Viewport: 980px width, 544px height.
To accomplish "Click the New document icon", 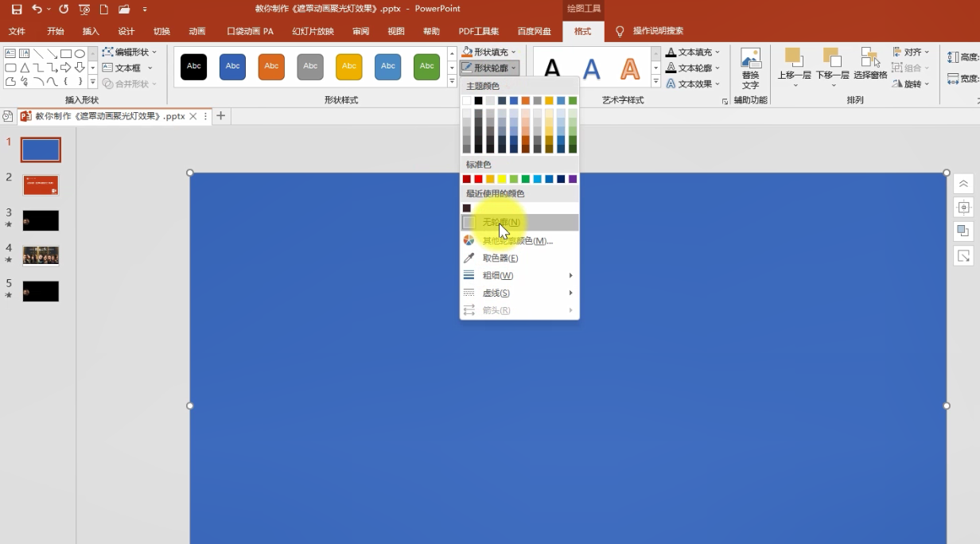I will 103,10.
